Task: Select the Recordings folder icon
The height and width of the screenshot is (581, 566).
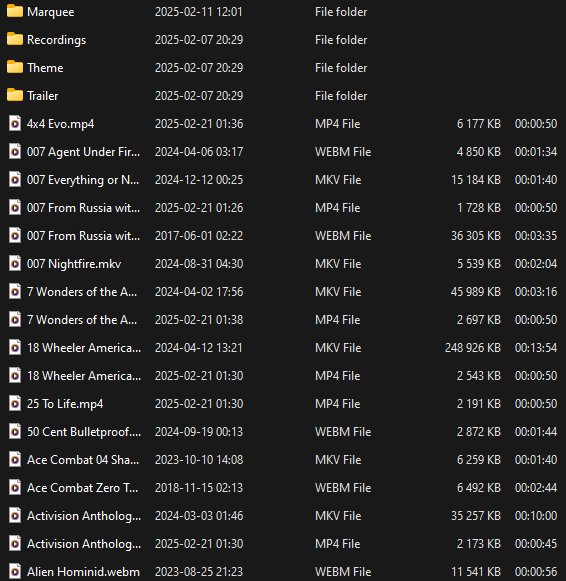Action: coord(15,39)
